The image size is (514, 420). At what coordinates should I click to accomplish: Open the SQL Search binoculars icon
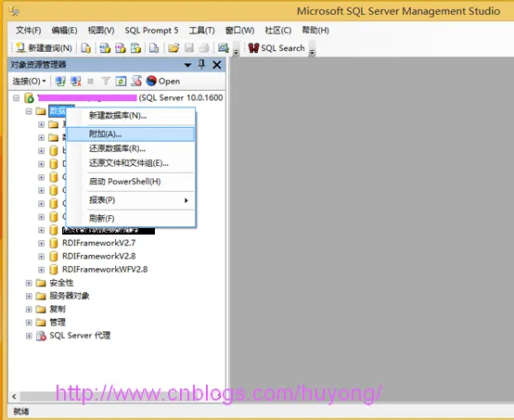[253, 48]
